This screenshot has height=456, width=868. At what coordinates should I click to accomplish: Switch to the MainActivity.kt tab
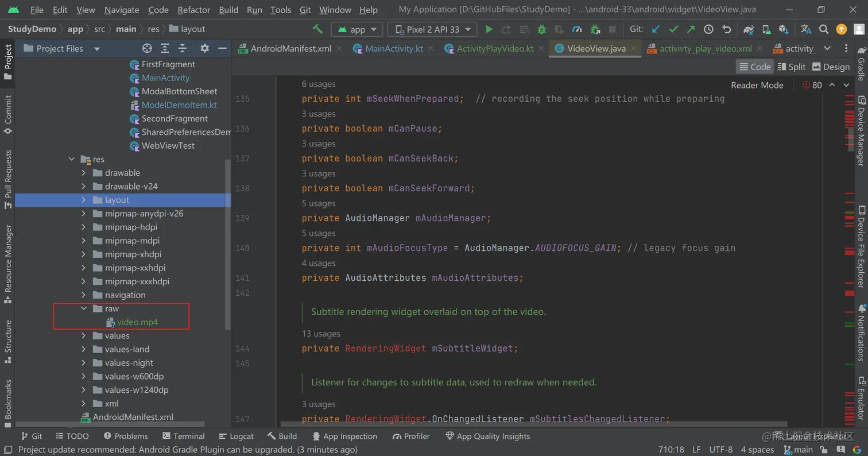(x=394, y=49)
